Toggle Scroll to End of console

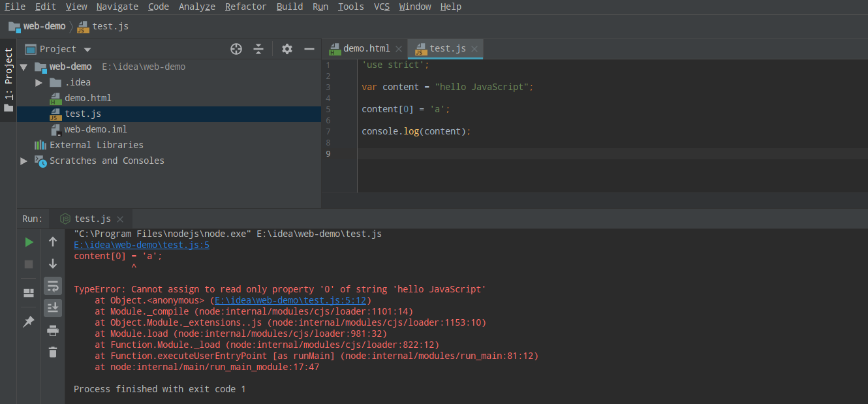tap(53, 308)
